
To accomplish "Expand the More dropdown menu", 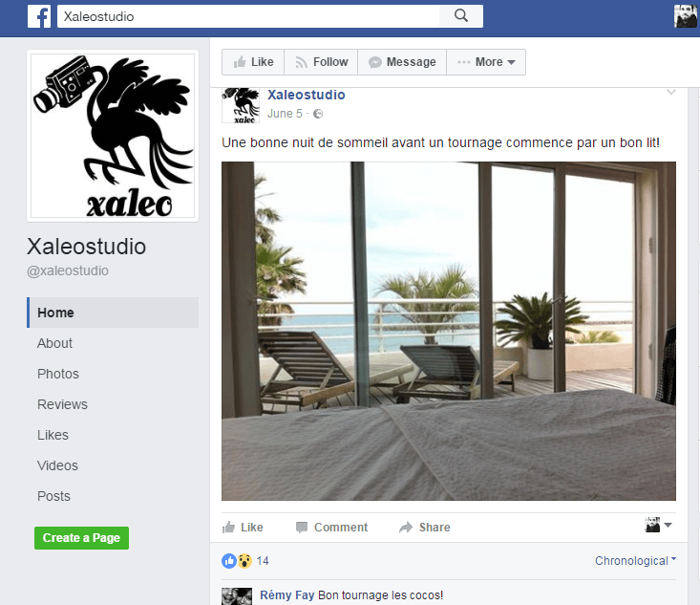I will point(486,62).
